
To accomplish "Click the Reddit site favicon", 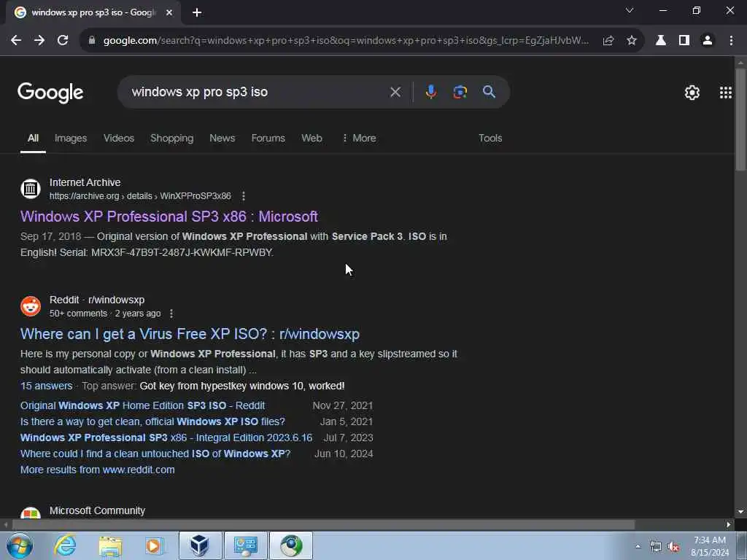I will coord(31,306).
